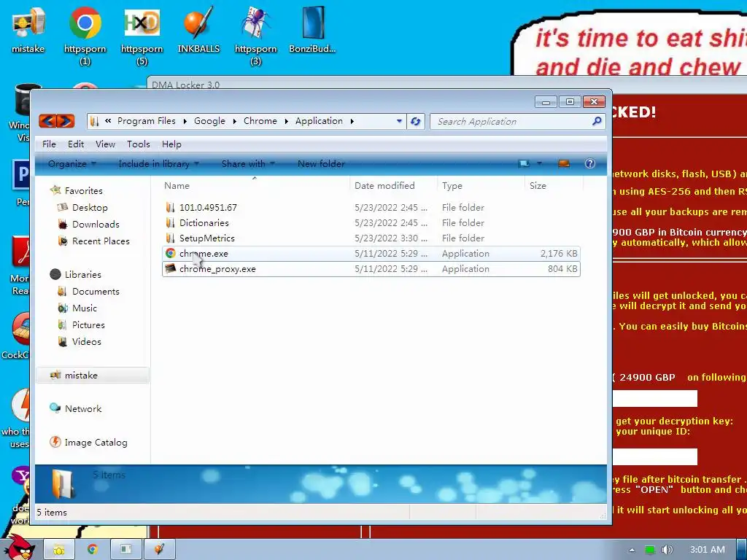The width and height of the screenshot is (747, 560).
Task: Open the httpsporn (3) spider desktop icon
Action: [x=255, y=34]
